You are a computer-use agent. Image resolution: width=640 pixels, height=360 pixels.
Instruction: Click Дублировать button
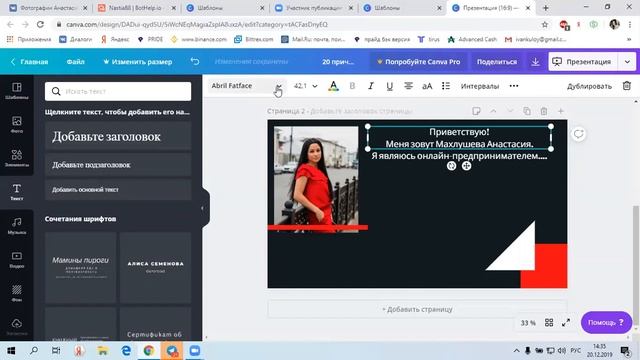coord(589,86)
